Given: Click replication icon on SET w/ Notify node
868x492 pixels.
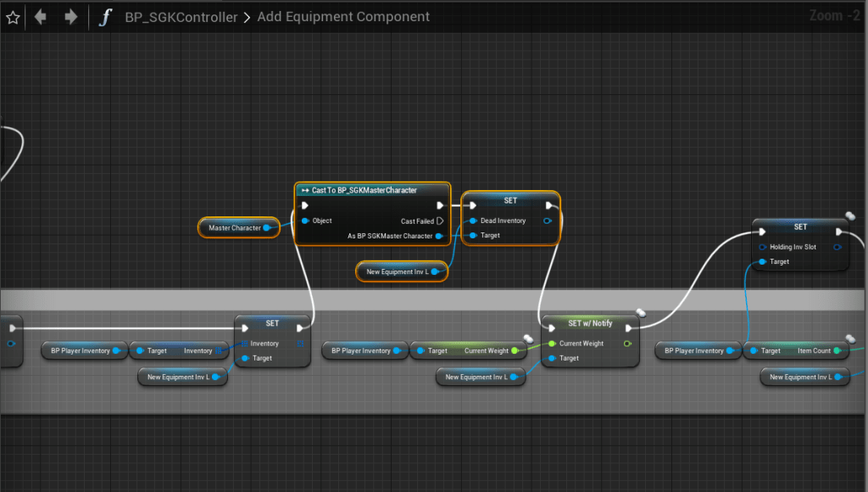Looking at the screenshot, I should click(642, 315).
